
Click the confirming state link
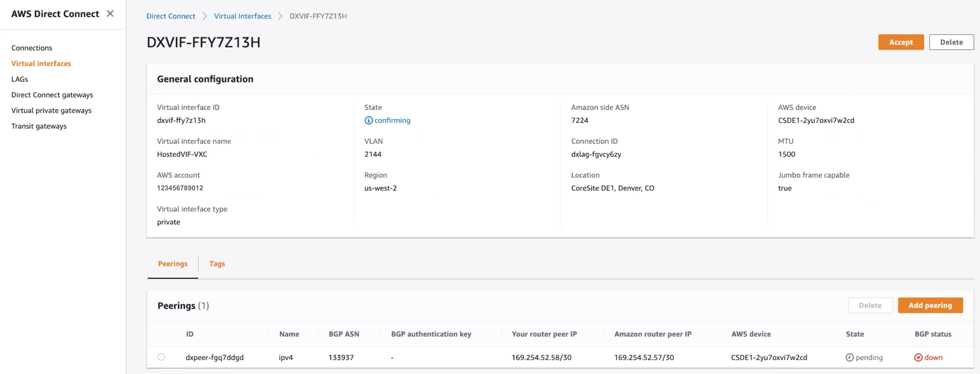392,120
